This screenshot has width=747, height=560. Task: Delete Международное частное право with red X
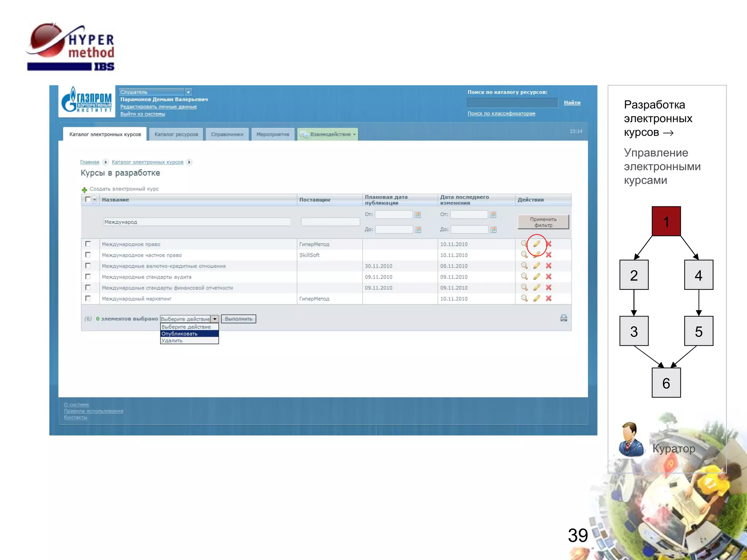click(x=549, y=255)
